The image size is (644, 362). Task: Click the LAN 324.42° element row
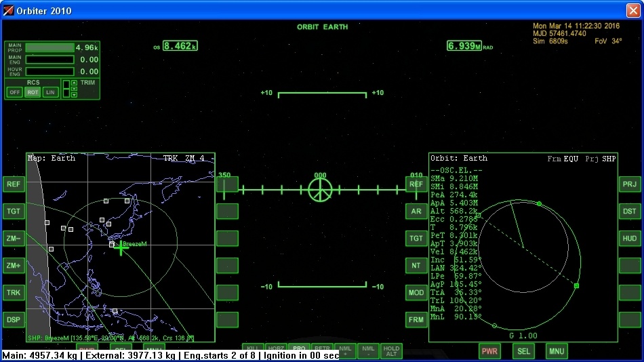[x=456, y=268]
